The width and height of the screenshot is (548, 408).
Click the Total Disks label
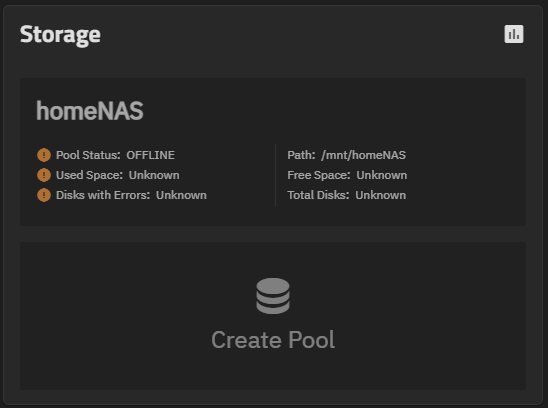[x=318, y=195]
